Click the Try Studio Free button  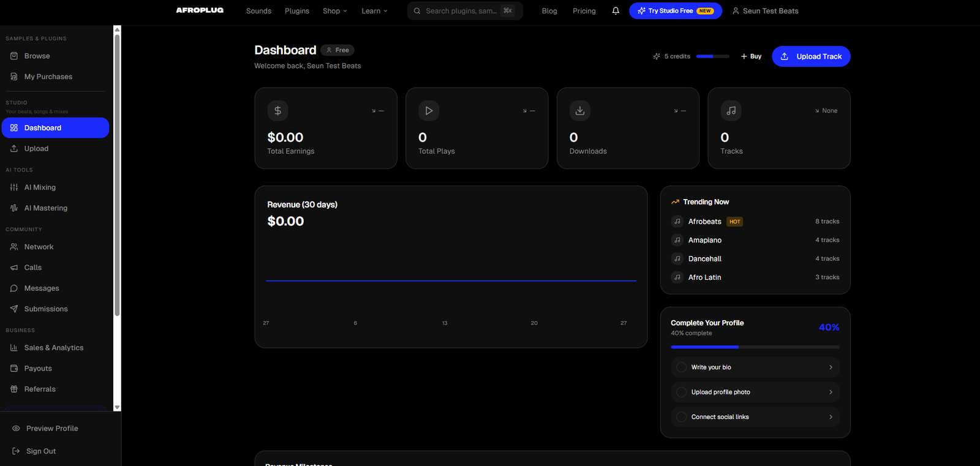point(675,11)
